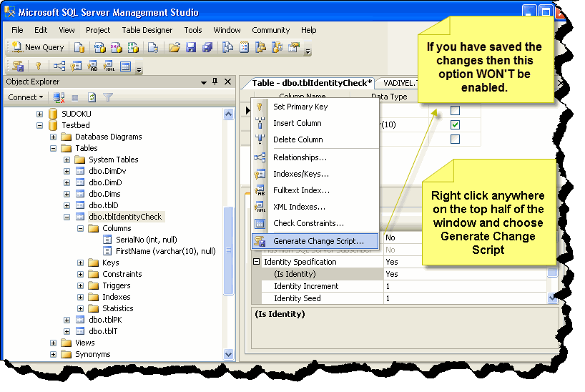
Task: Open standard toolbar options dropdown
Action: 308,52
